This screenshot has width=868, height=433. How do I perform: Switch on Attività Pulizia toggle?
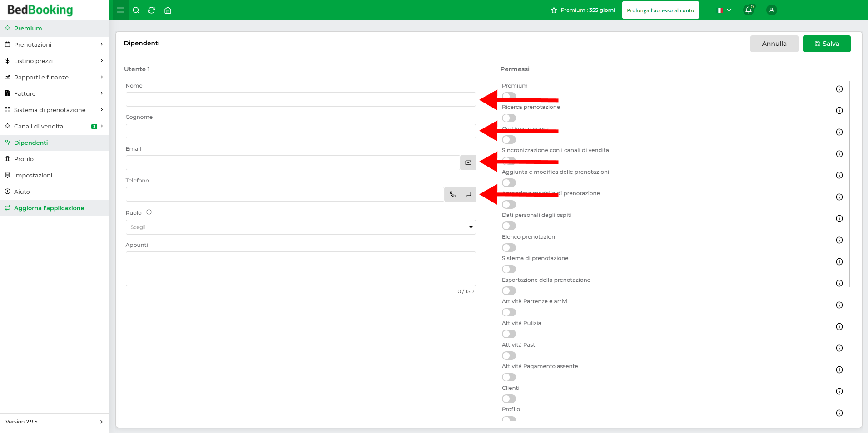[x=509, y=334]
